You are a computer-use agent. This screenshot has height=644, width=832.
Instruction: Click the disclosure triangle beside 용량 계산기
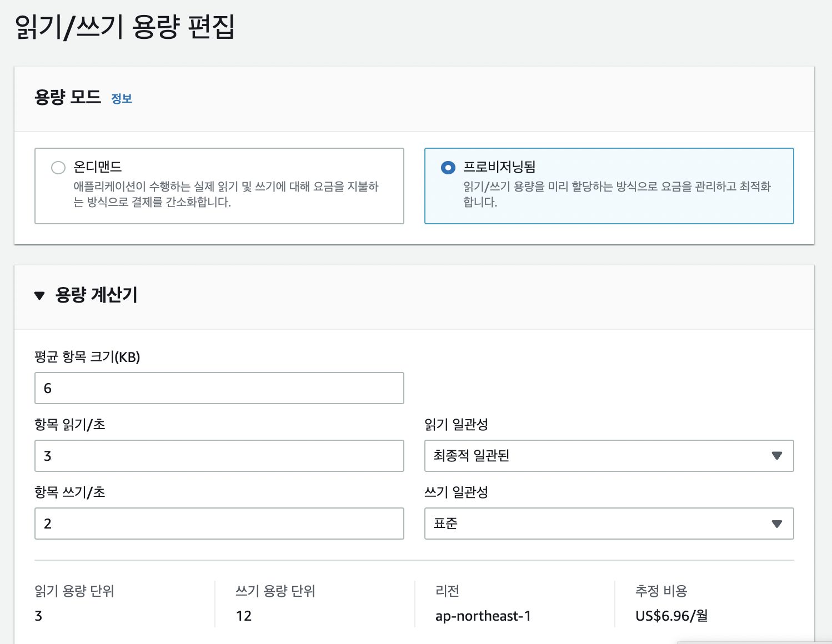click(39, 296)
